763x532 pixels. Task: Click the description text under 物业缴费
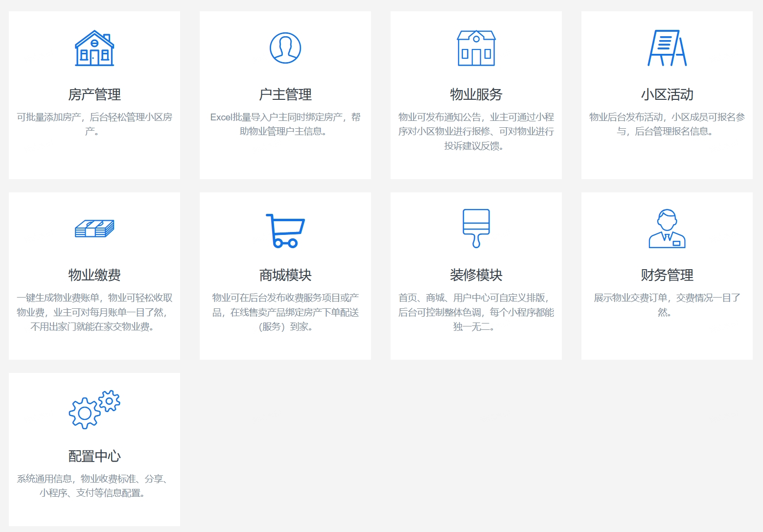94,312
